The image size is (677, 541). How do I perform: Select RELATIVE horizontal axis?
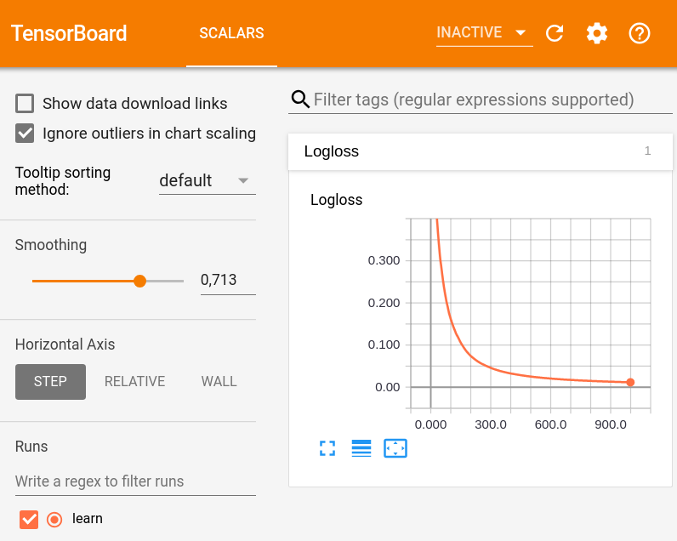pos(135,381)
